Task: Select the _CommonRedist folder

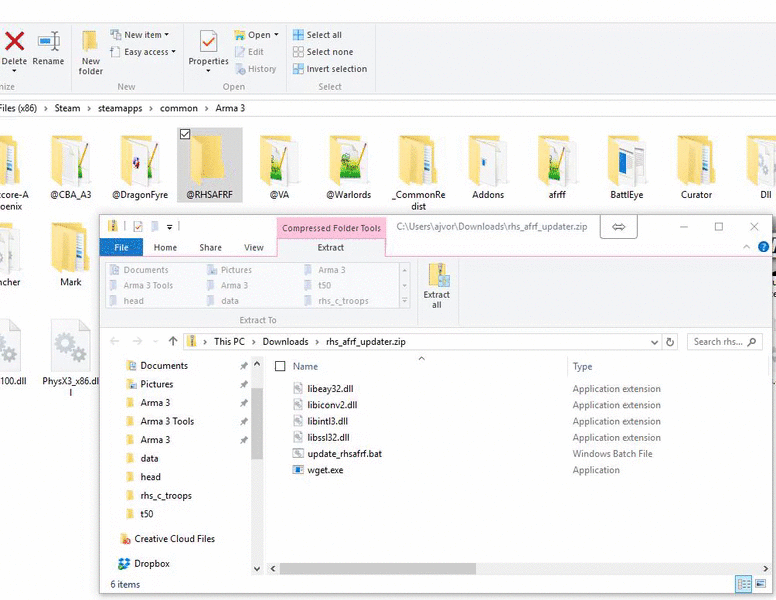Action: [419, 173]
